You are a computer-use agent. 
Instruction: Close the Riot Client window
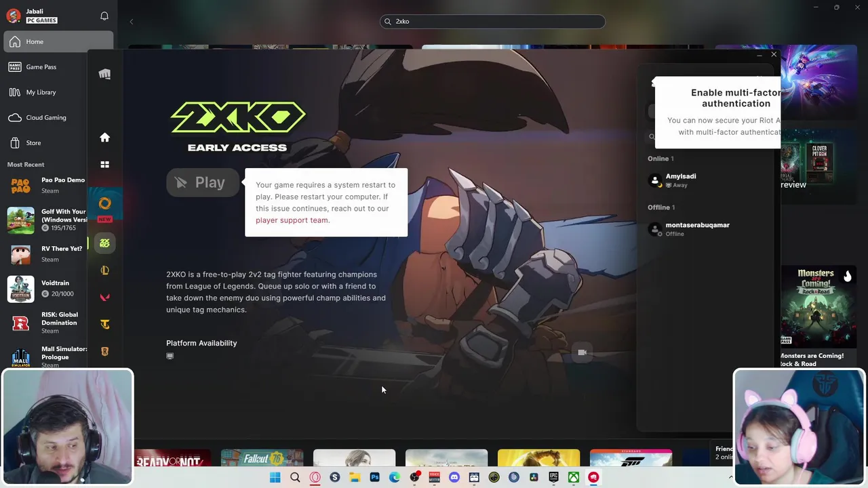pyautogui.click(x=774, y=54)
